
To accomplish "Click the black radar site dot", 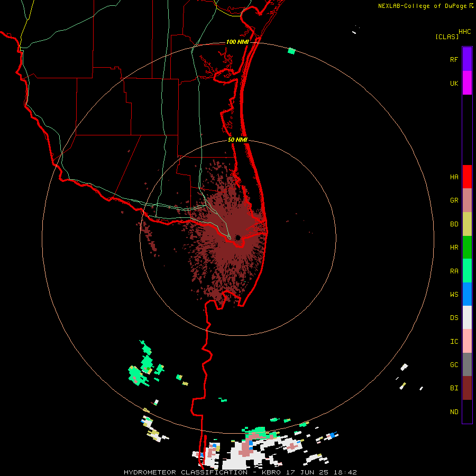I will coord(237,237).
